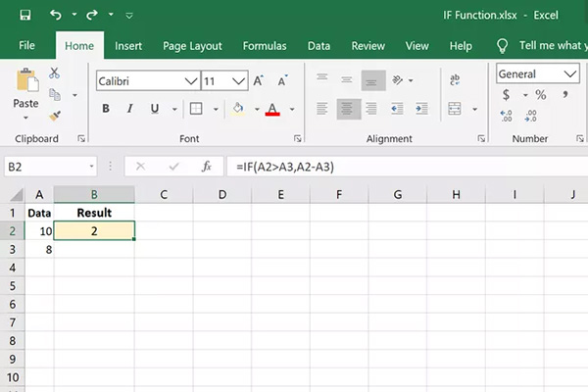588x392 pixels.
Task: Click the Insert Function fx icon
Action: pyautogui.click(x=207, y=168)
